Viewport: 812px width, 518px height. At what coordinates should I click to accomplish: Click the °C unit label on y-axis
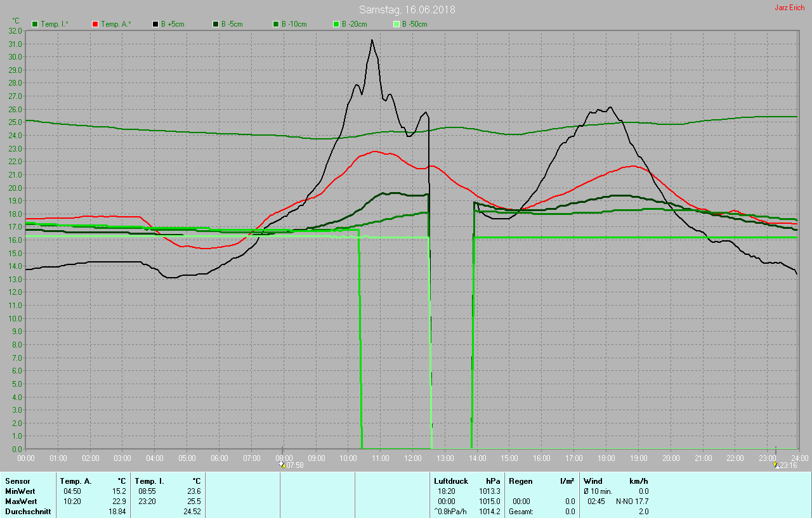coord(16,21)
